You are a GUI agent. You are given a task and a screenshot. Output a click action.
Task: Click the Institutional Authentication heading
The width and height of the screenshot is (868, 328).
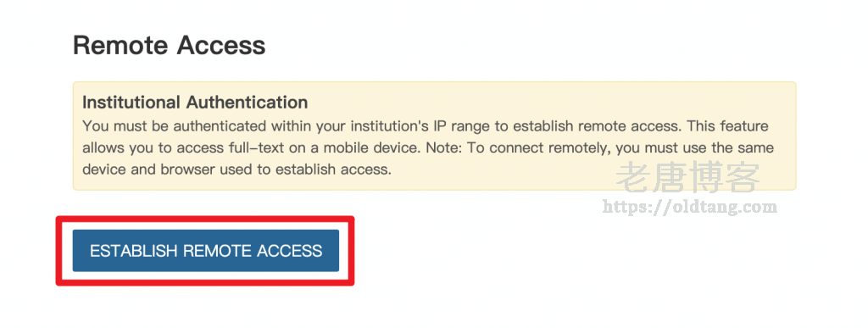pos(195,103)
